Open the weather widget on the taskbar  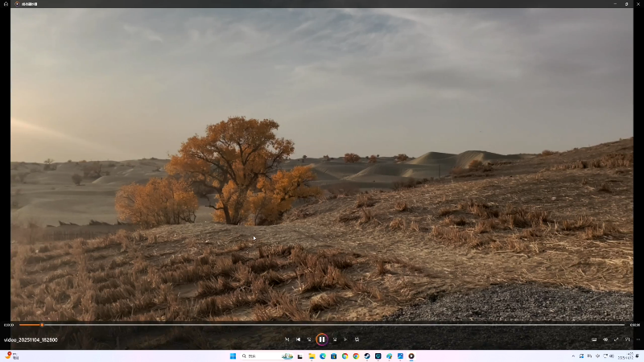coord(11,356)
